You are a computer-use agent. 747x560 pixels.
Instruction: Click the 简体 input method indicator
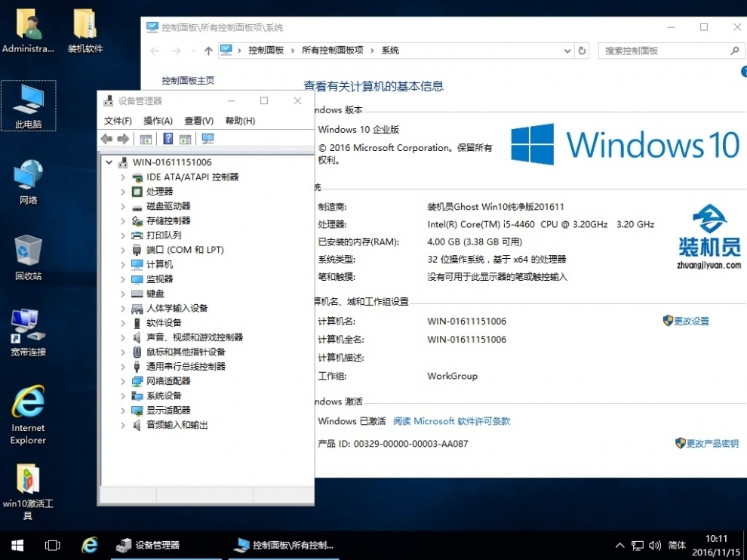tap(677, 545)
